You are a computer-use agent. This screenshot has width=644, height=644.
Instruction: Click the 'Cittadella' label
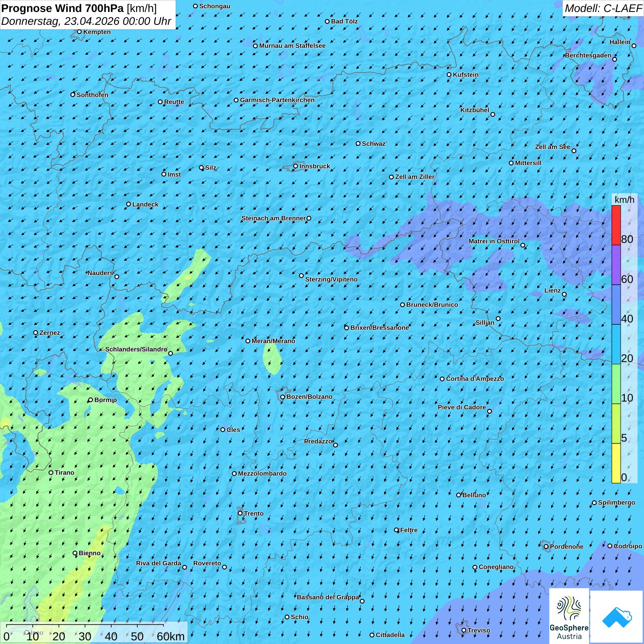click(x=390, y=635)
